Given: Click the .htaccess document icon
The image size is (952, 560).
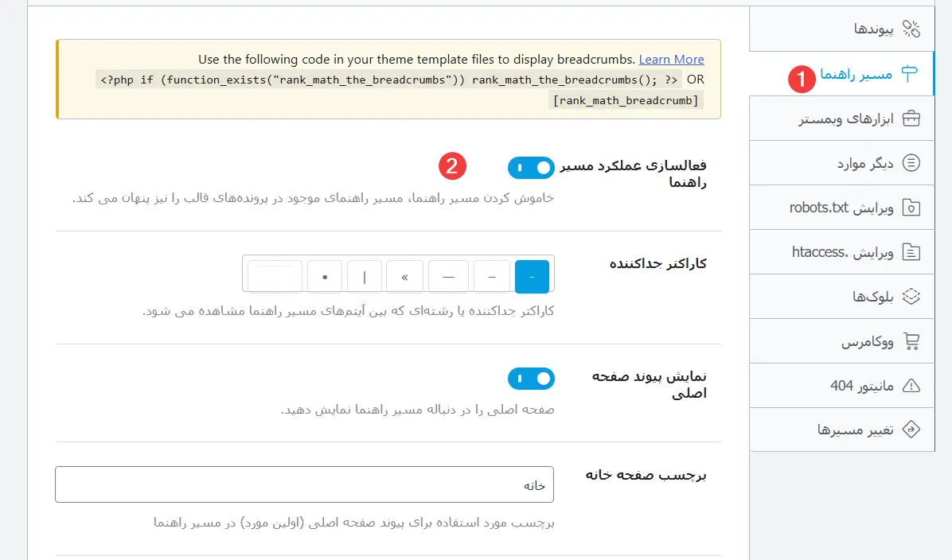Looking at the screenshot, I should (911, 252).
